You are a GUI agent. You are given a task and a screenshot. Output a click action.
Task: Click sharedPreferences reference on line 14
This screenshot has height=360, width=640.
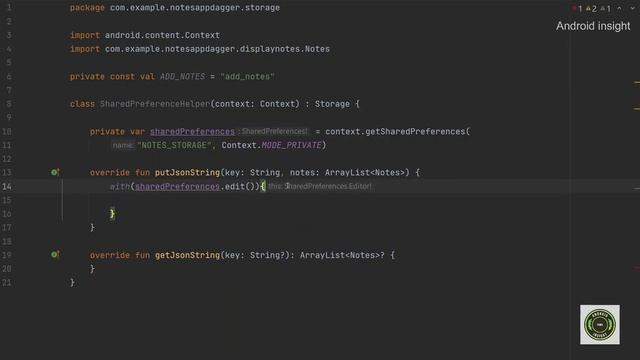pos(177,187)
